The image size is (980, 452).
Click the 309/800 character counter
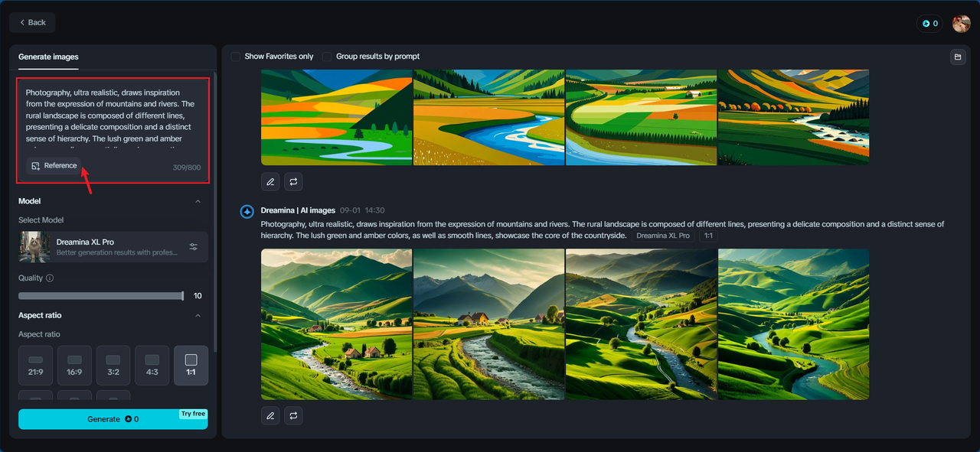187,167
